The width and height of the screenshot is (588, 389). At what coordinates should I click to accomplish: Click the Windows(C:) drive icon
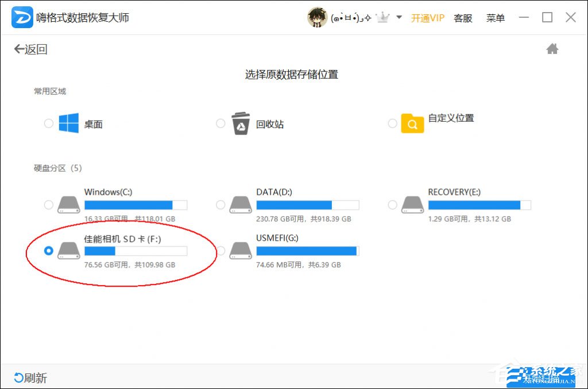click(x=69, y=205)
